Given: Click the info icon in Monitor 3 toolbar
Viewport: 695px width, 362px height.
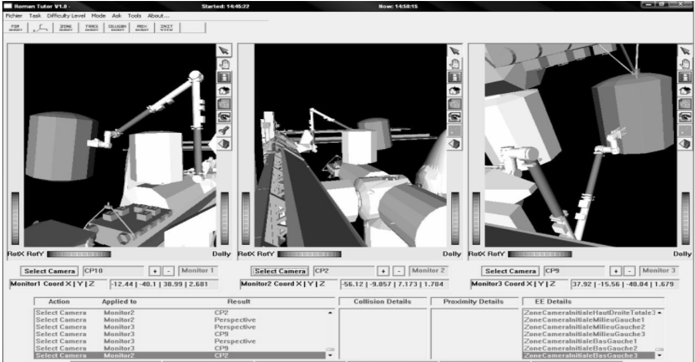Looking at the screenshot, I should click(x=685, y=77).
